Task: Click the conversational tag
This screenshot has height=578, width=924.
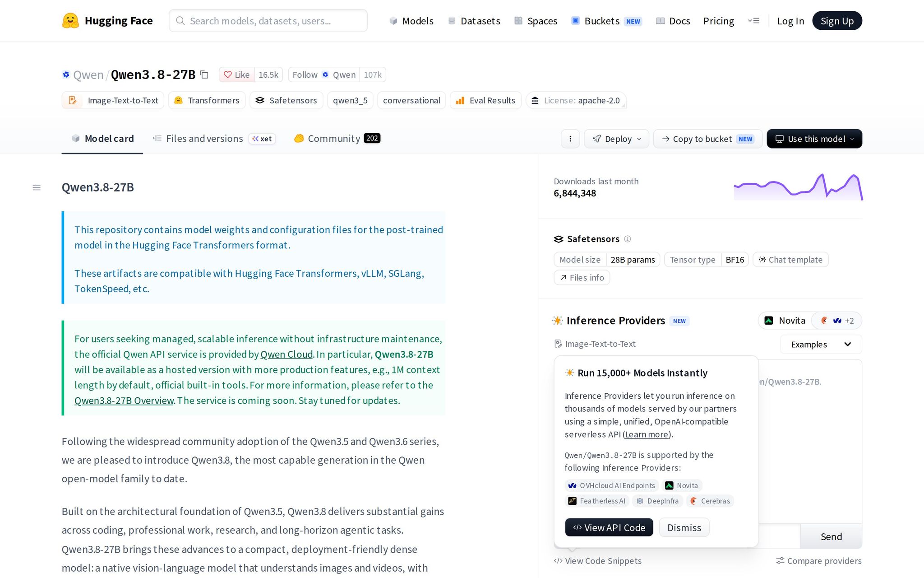Action: [411, 100]
